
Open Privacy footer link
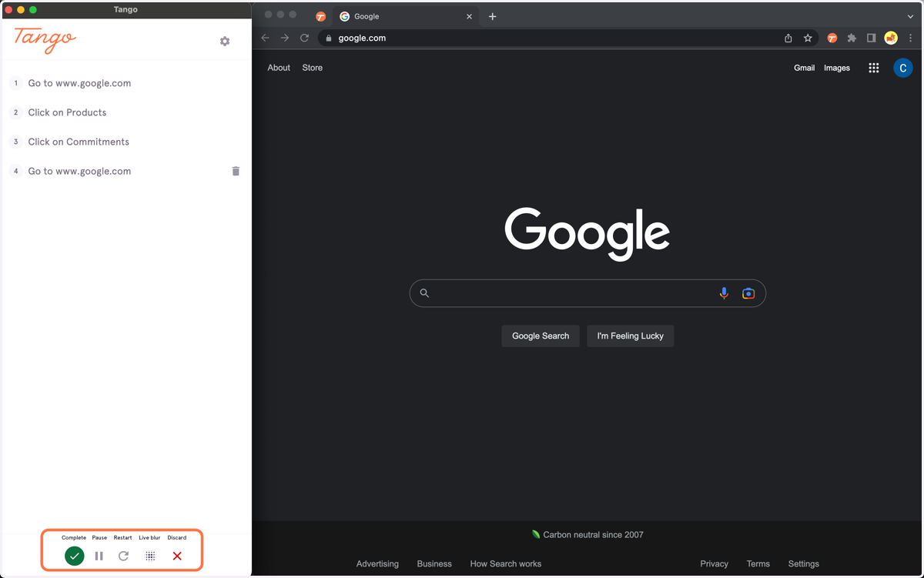[715, 564]
